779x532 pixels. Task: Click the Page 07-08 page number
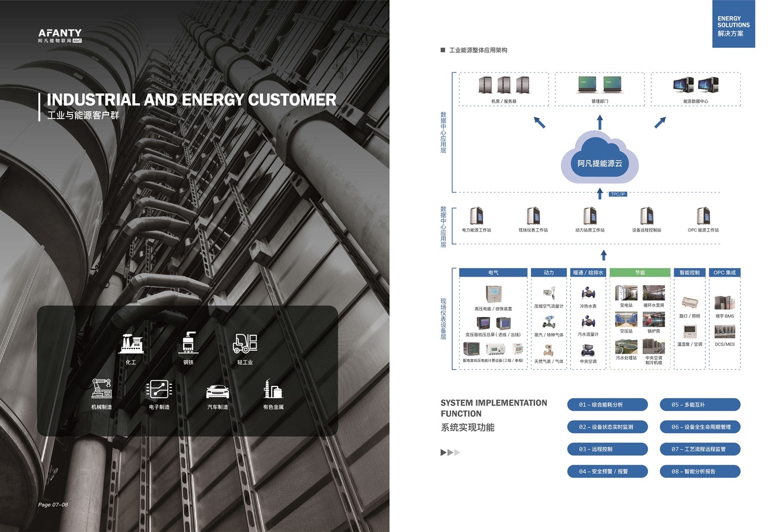coord(53,505)
